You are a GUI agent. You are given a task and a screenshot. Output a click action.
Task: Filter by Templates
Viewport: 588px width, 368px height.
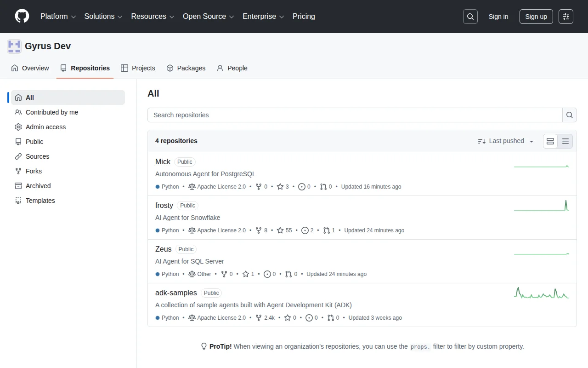tap(68, 201)
